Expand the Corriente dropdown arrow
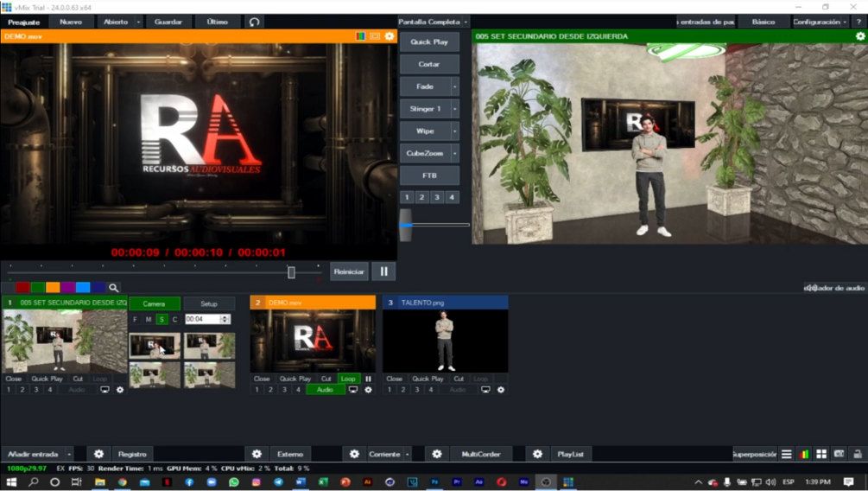Image resolution: width=868 pixels, height=491 pixels. tap(408, 454)
